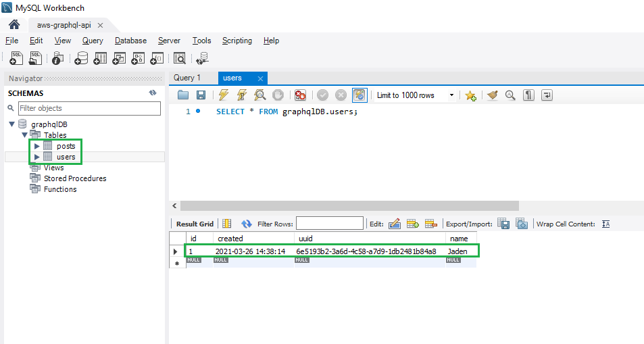
Task: Select the Stored Procedures tree item
Action: pyautogui.click(x=75, y=178)
